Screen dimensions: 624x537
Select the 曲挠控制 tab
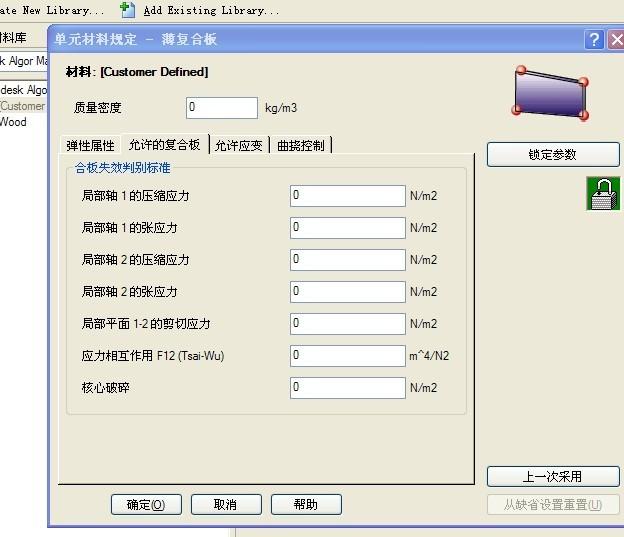coord(300,145)
